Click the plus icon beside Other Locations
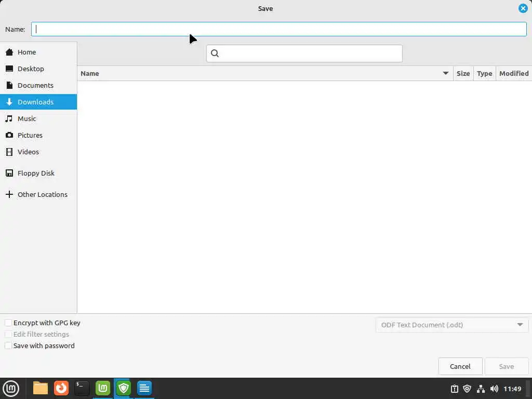Image resolution: width=532 pixels, height=399 pixels. click(9, 194)
